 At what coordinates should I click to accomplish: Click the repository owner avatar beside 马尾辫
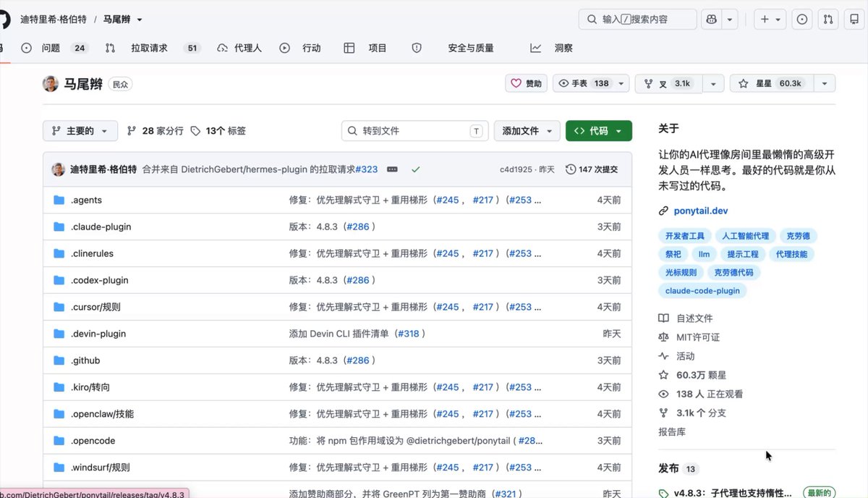coord(51,83)
